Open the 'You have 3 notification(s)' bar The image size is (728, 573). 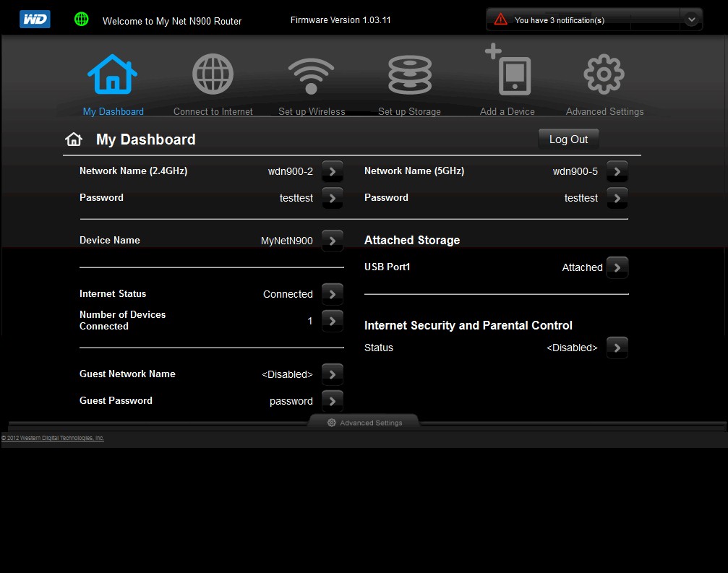point(594,20)
